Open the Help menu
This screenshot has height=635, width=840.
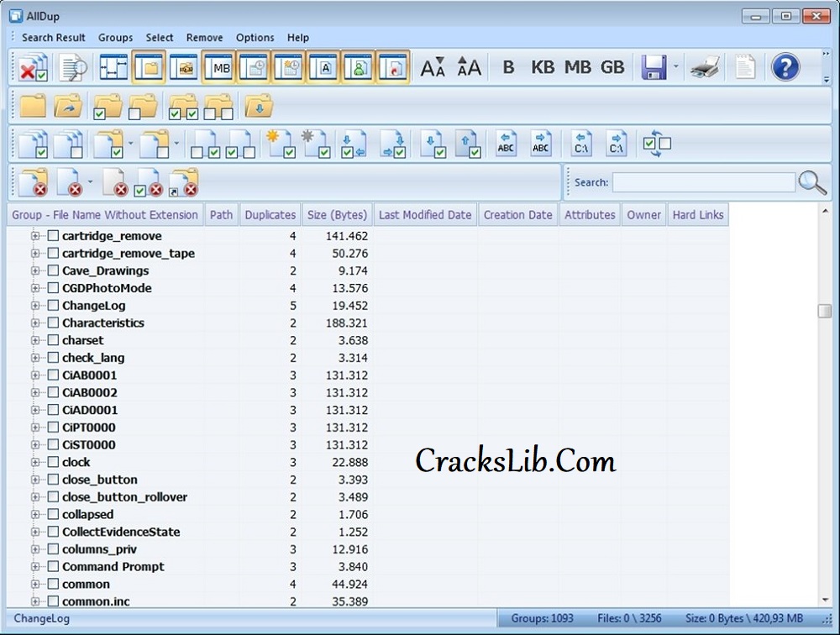298,38
